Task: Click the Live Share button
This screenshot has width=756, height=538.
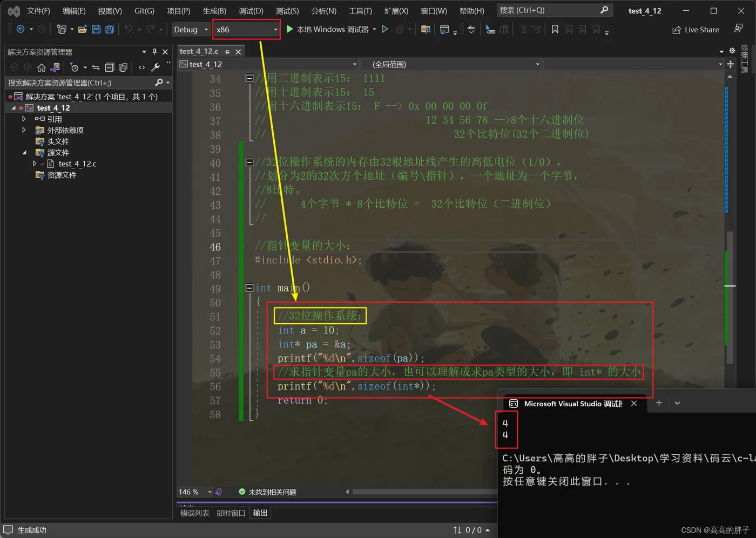Action: point(696,30)
